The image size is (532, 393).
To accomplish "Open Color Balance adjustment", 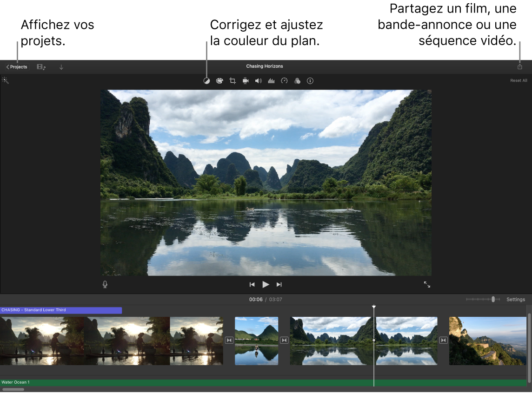I will coord(206,81).
